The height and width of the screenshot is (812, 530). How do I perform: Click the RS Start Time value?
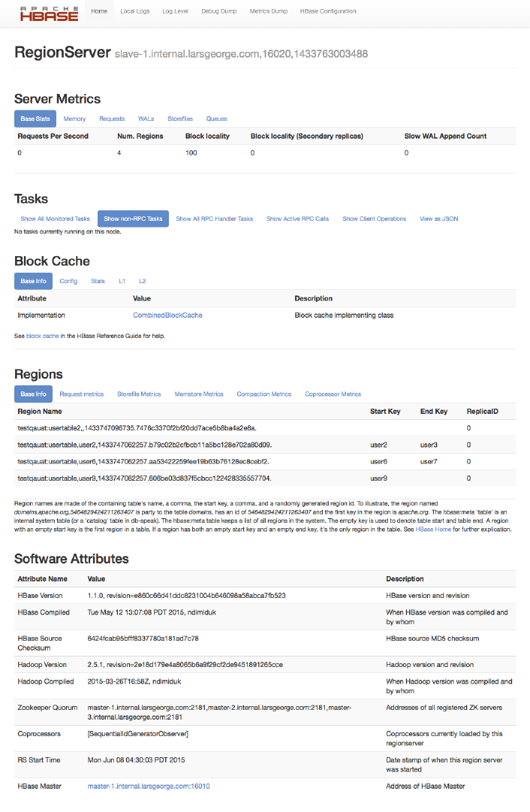[136, 759]
